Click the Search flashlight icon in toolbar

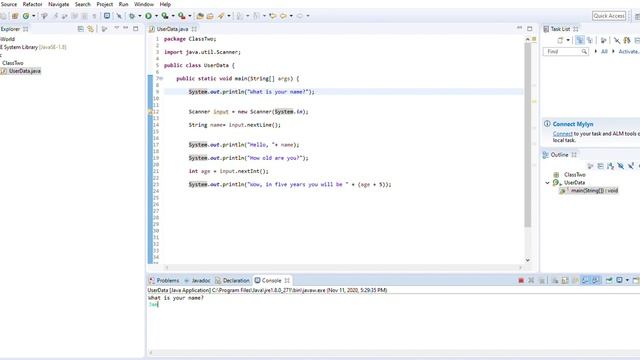[221, 16]
